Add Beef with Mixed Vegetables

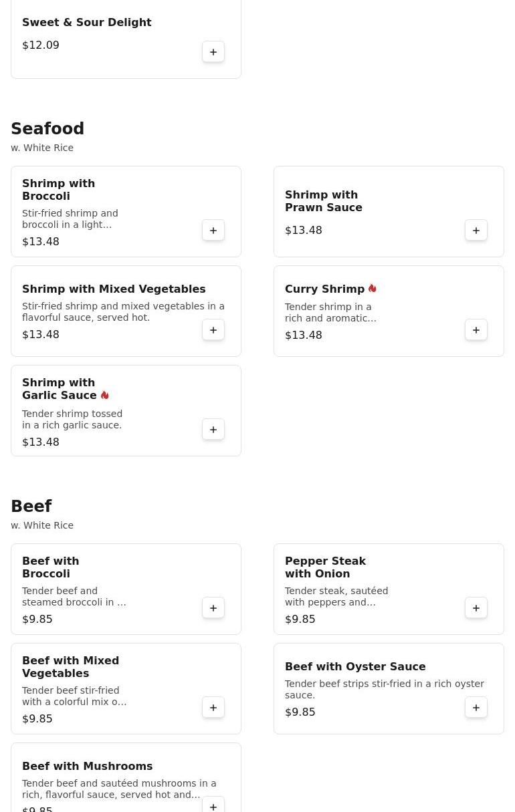pos(213,708)
